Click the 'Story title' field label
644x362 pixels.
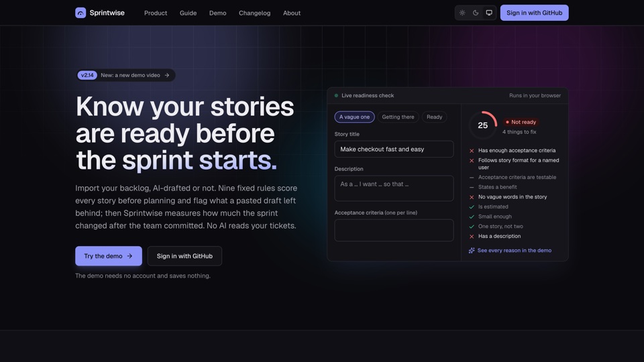point(347,134)
